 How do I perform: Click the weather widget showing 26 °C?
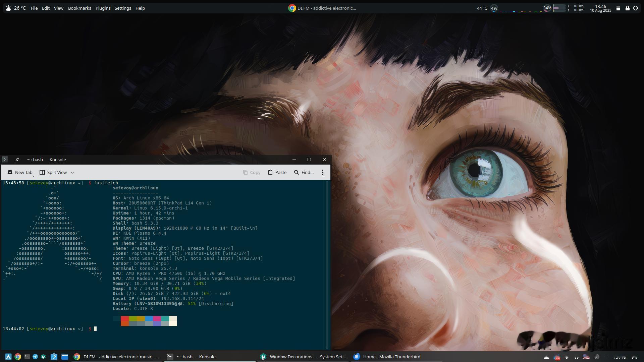point(16,8)
